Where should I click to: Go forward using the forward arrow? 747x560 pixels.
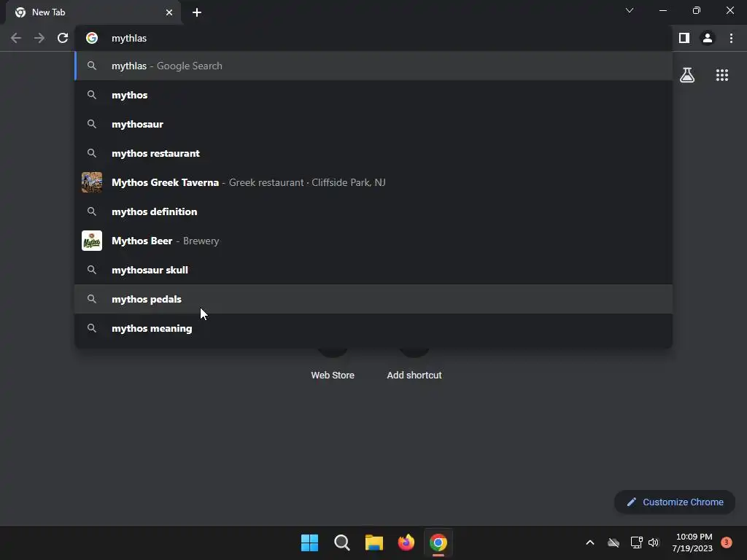(x=39, y=38)
